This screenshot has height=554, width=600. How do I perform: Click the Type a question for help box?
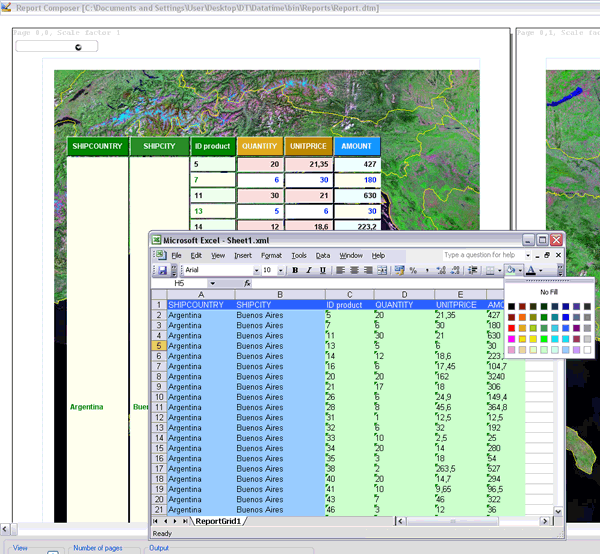point(484,255)
